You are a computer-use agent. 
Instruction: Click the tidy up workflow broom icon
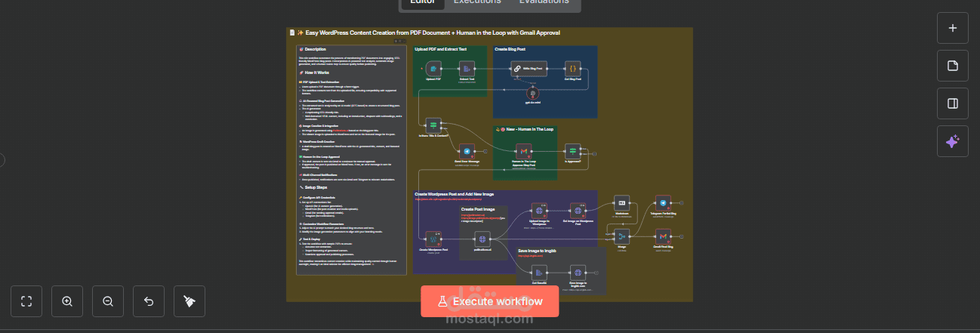(x=190, y=301)
